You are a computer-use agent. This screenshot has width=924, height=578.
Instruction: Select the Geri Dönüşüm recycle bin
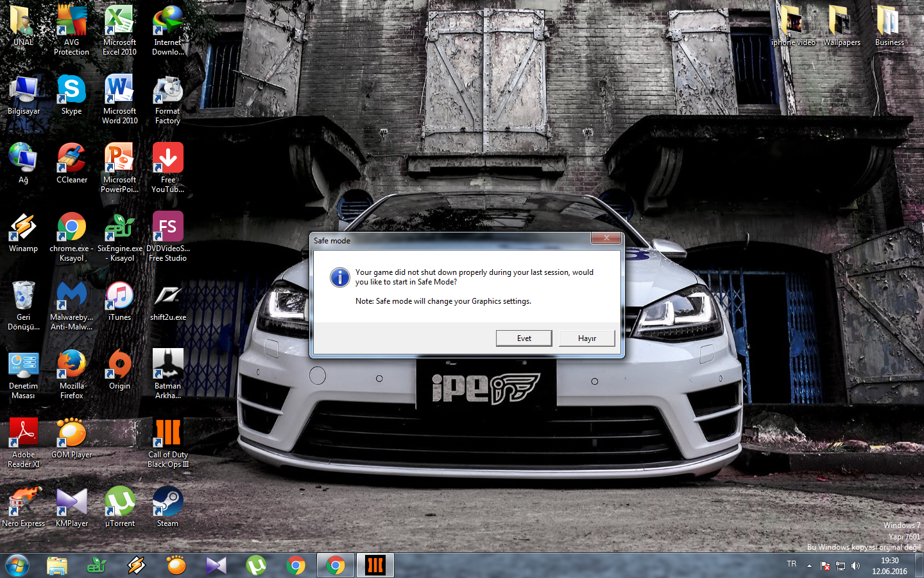tap(23, 305)
